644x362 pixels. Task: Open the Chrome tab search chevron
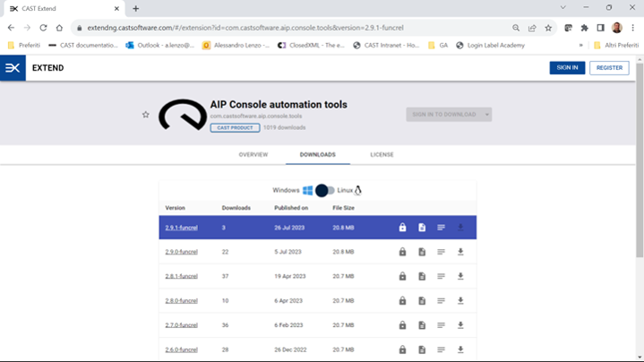pyautogui.click(x=563, y=7)
